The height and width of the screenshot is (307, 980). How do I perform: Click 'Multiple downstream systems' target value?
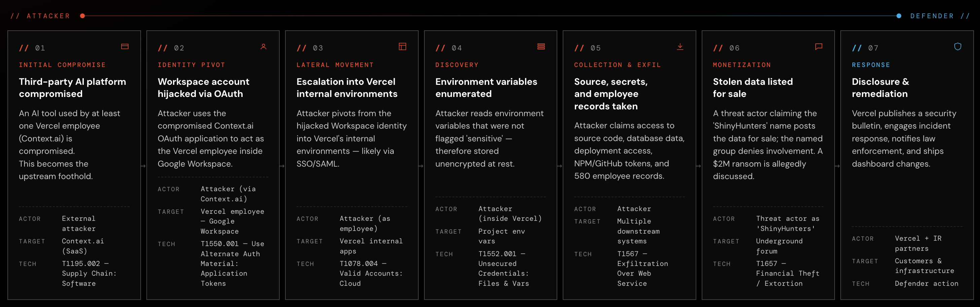coord(638,231)
